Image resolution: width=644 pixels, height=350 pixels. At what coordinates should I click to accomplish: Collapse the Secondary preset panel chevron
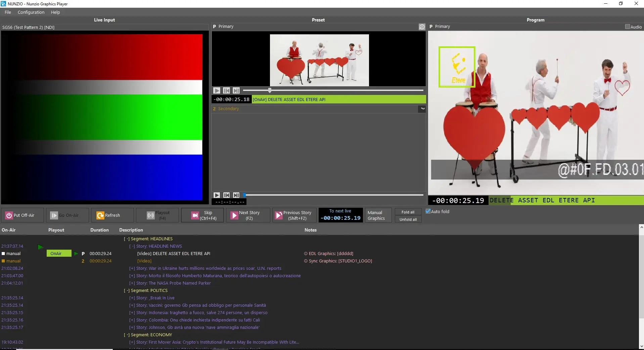[423, 109]
